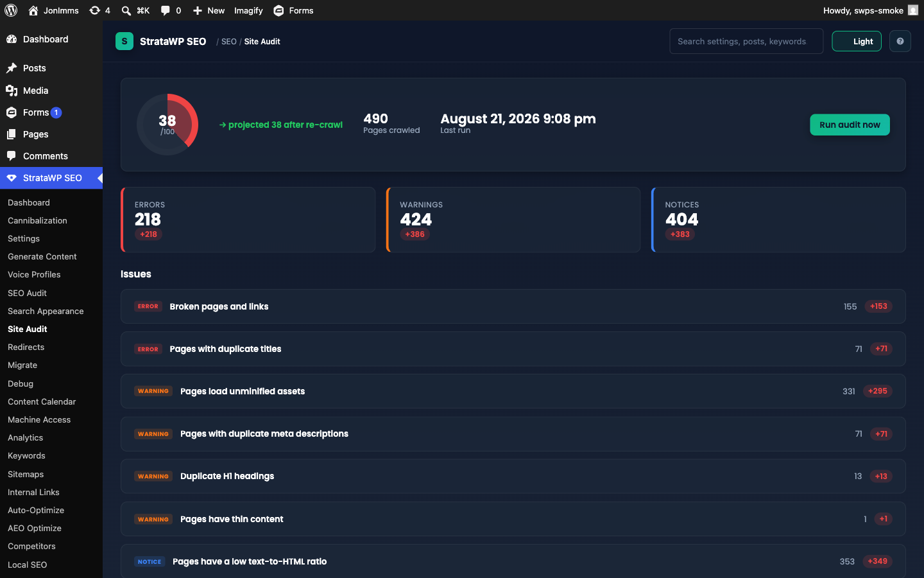Open the Warnings 424 summary card
This screenshot has height=578, width=924.
pos(513,220)
